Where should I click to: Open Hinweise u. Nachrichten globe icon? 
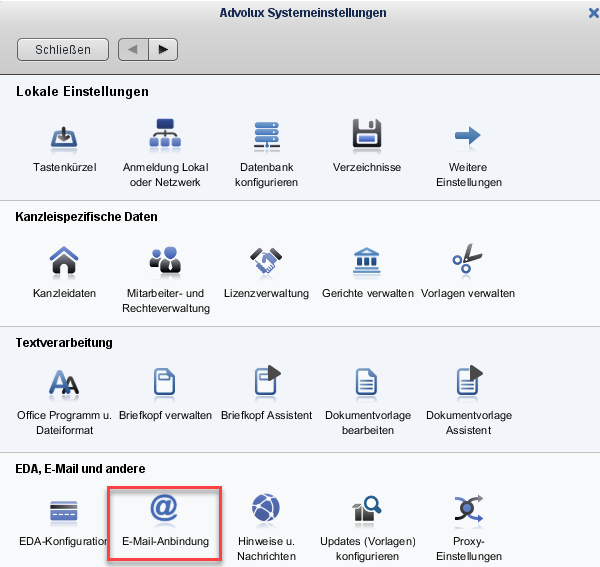coord(266,508)
